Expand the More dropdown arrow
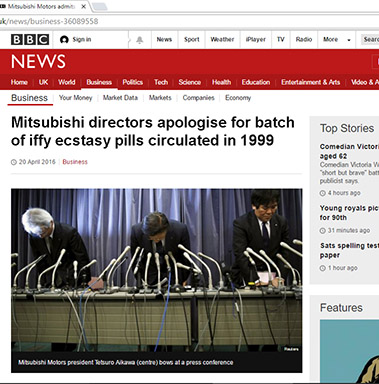This screenshot has height=384, width=379. click(349, 40)
